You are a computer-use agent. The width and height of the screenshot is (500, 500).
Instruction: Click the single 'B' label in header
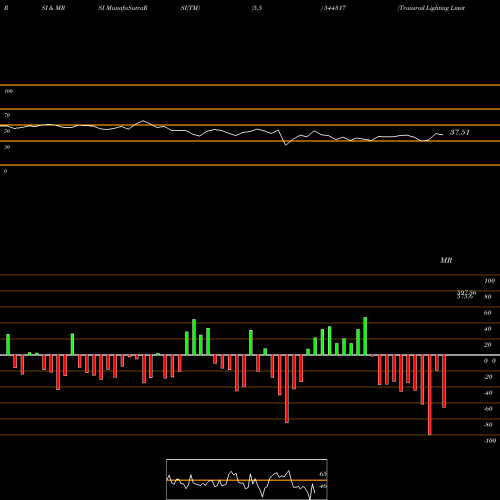point(6,8)
